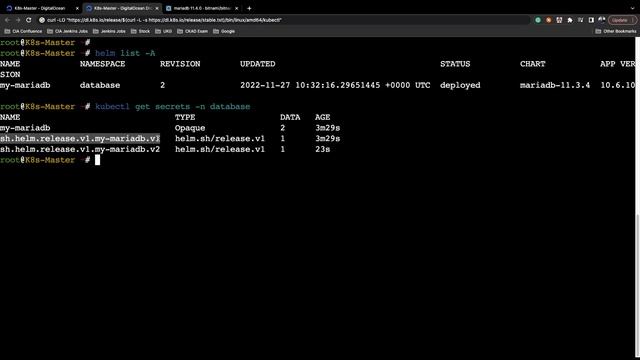The image size is (640, 360).
Task: Click the terminal prompt cursor on last line
Action: pyautogui.click(x=98, y=160)
